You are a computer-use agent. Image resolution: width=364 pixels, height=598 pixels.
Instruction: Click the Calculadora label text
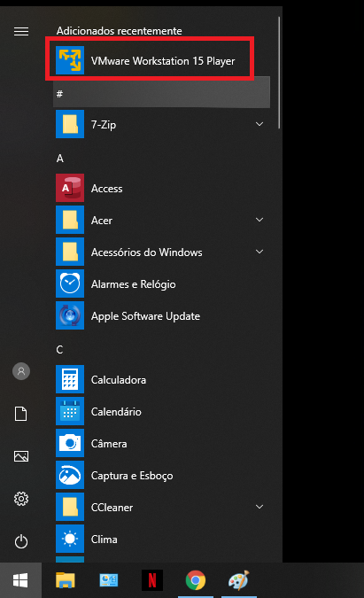(118, 380)
